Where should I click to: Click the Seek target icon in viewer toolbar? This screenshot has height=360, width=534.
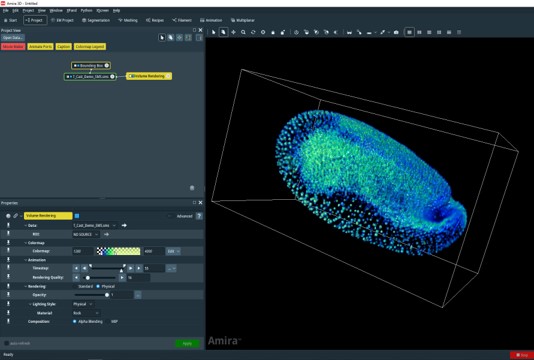coord(263,32)
